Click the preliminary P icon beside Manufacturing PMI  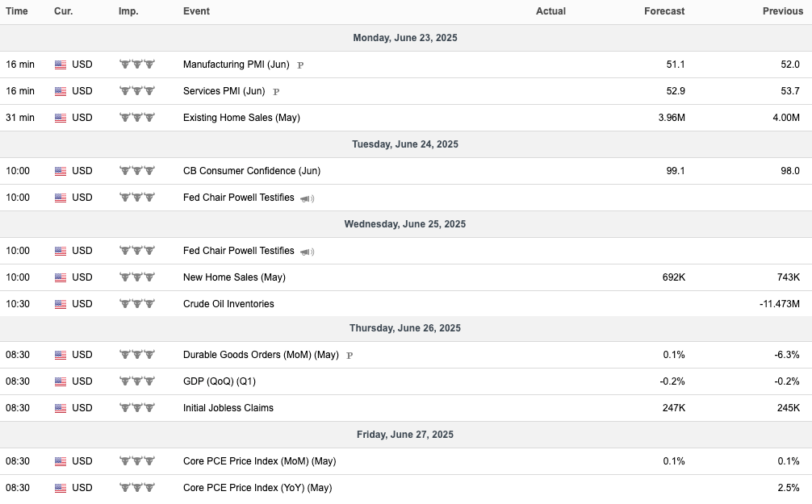[x=300, y=65]
